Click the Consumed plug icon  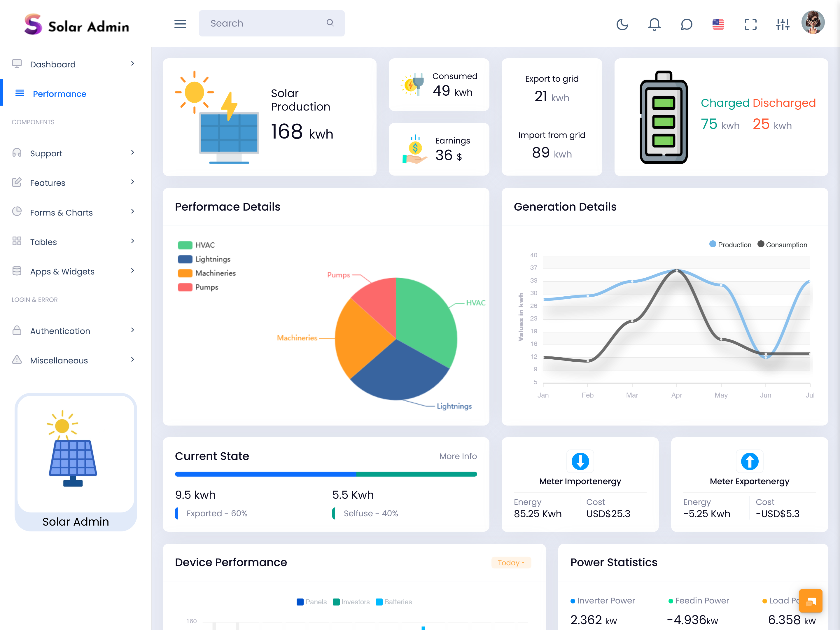coord(412,84)
